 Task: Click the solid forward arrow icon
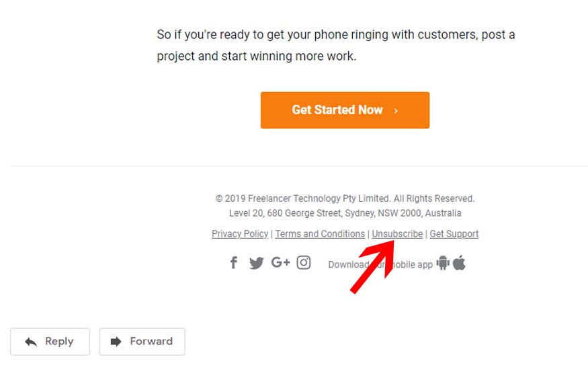(x=116, y=342)
